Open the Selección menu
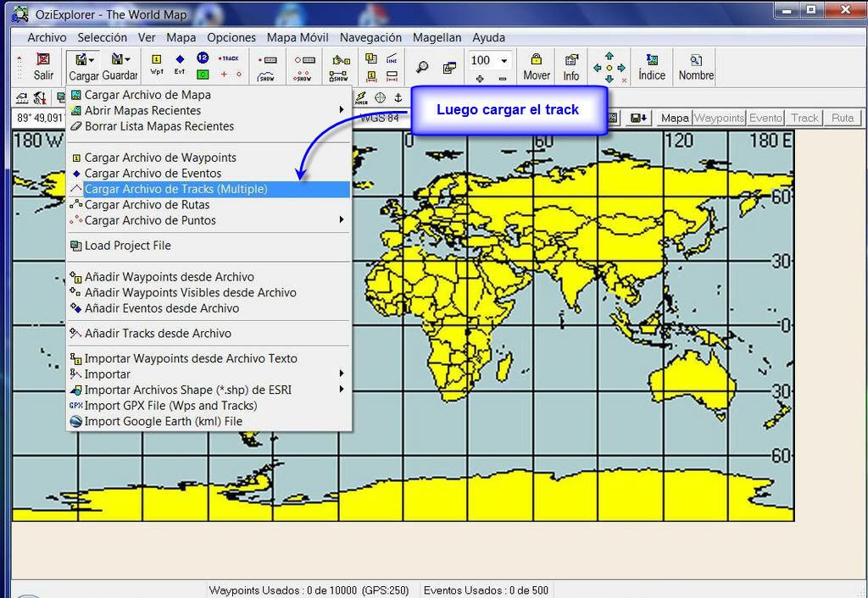Screen dimensions: 868x598 click(x=103, y=37)
